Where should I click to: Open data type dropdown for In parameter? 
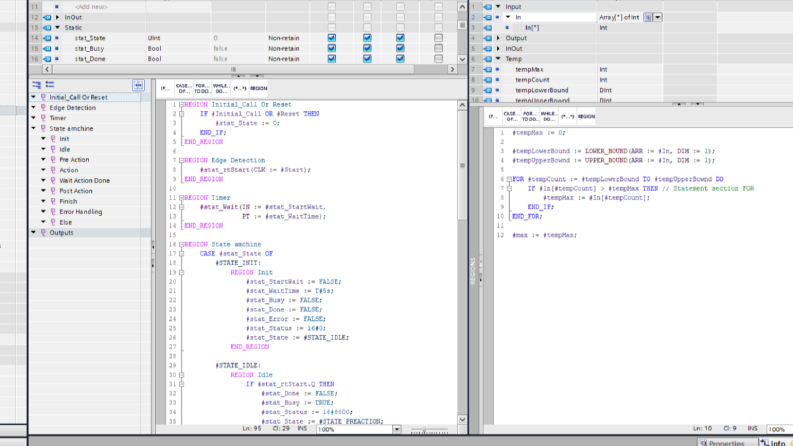(657, 17)
